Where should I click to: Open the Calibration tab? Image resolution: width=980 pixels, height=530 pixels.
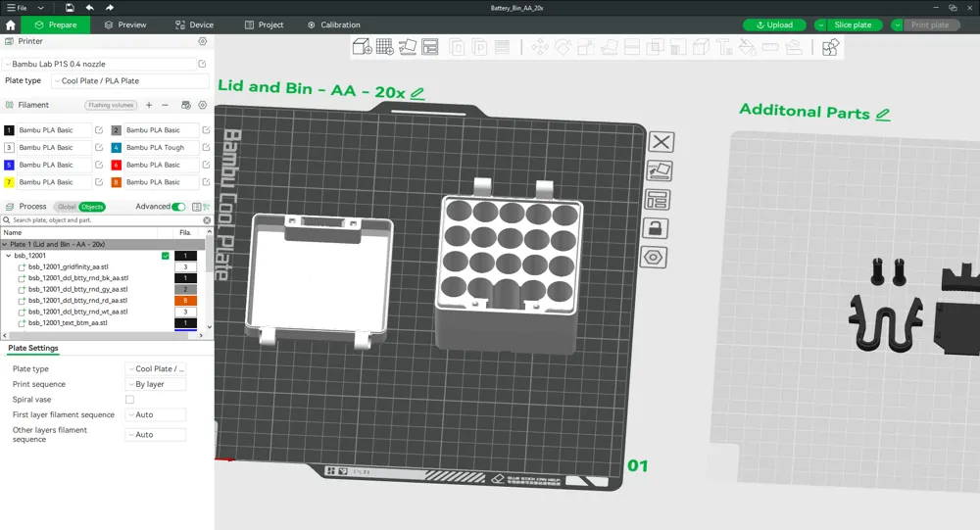[x=333, y=24]
